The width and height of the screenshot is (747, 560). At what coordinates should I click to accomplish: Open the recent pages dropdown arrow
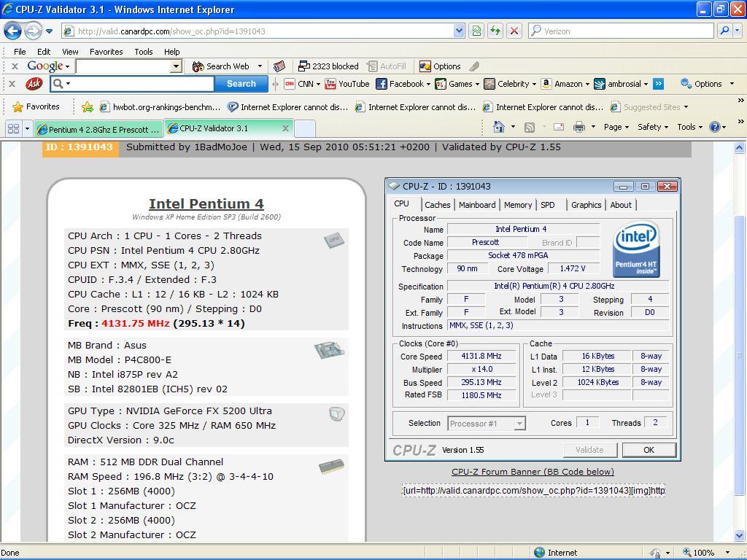(x=49, y=31)
